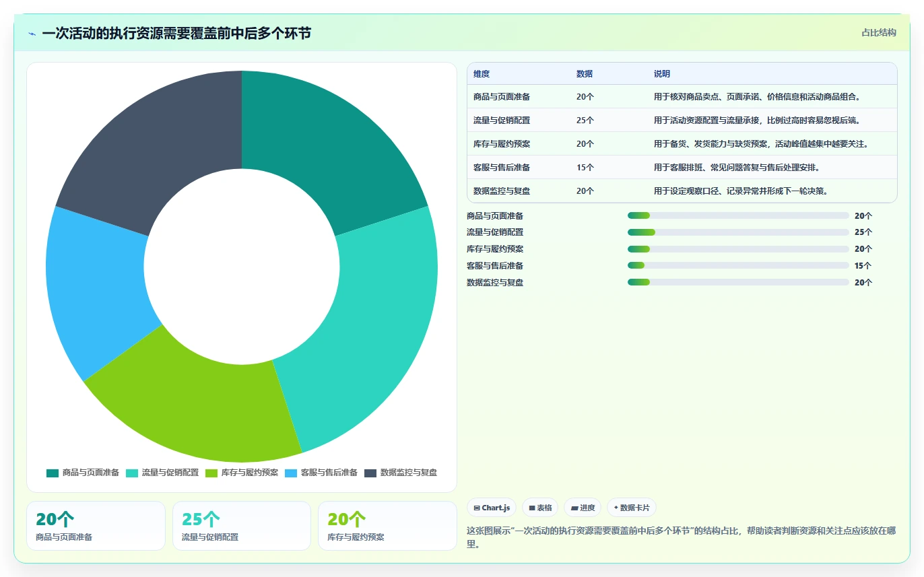This screenshot has height=577, width=924.
Task: Click the 15个 label beside progress bar
Action: click(863, 266)
